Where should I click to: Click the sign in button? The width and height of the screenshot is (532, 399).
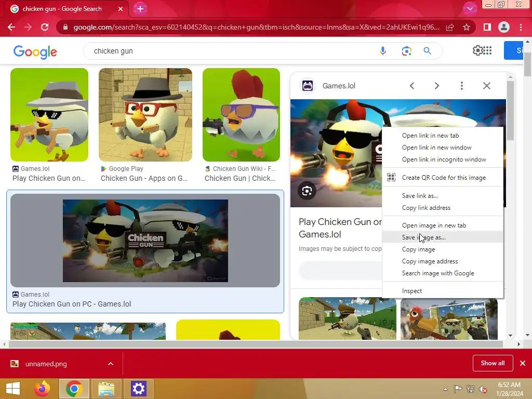pyautogui.click(x=514, y=50)
